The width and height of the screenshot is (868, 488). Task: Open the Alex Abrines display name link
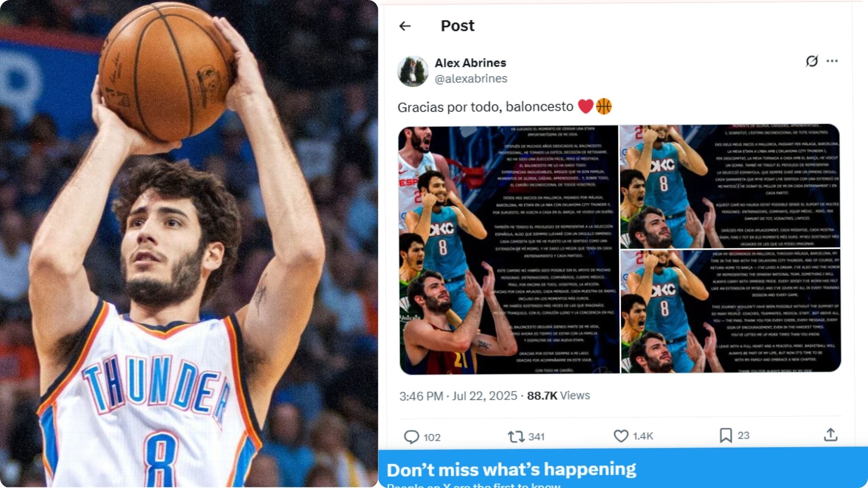pos(470,63)
